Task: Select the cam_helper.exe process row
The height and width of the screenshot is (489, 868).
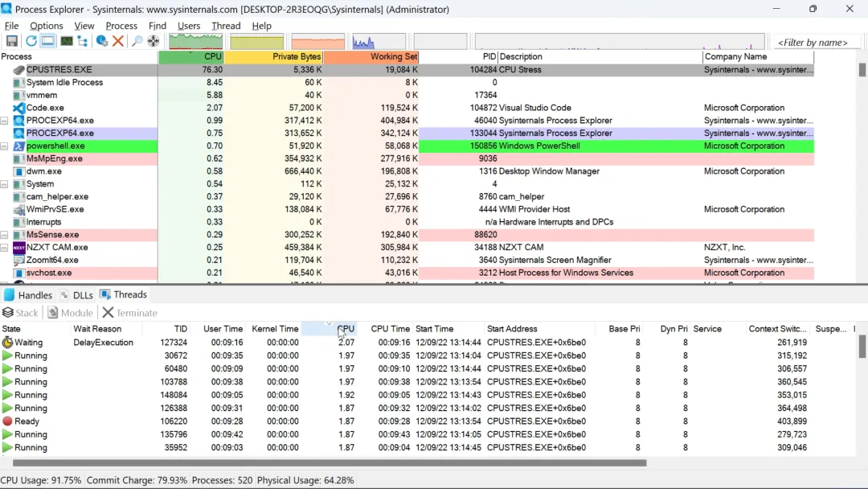Action: click(407, 196)
